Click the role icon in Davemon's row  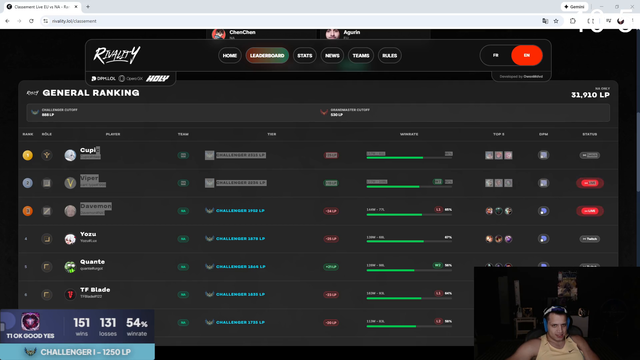[47, 211]
